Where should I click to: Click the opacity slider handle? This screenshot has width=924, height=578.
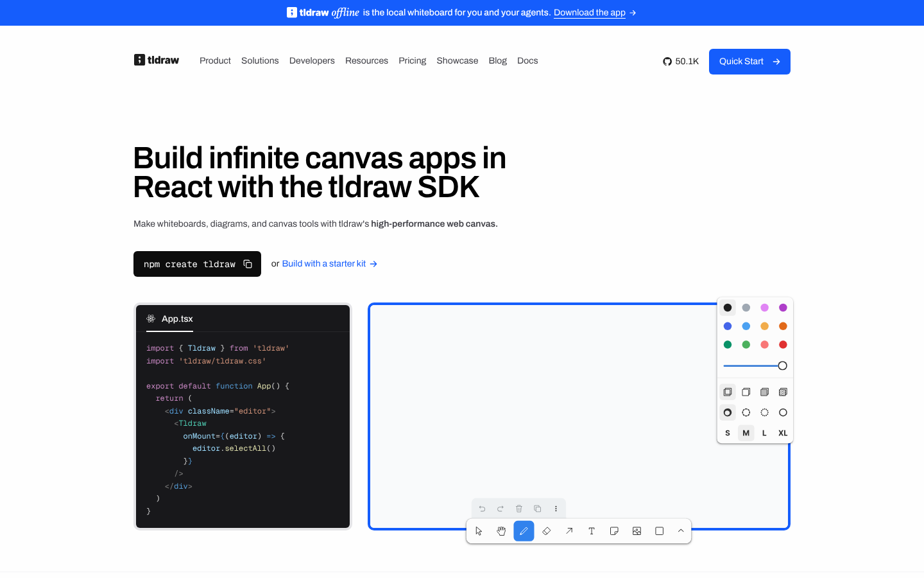click(782, 366)
